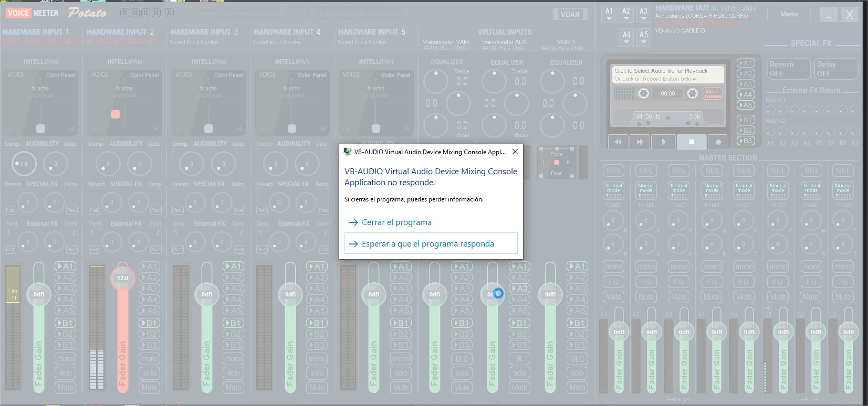
Task: Mute Hardware Input 1 strip
Action: pos(66,388)
